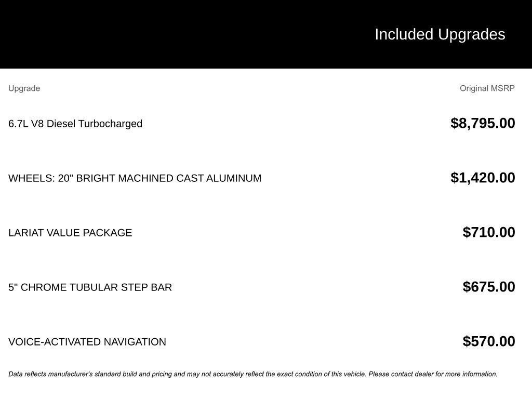Click the $1,420.00 price
The image size is (532, 399).
[483, 178]
